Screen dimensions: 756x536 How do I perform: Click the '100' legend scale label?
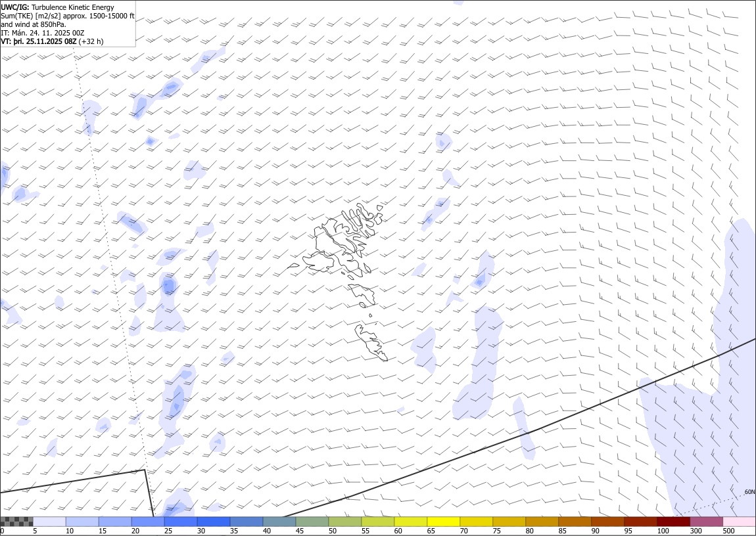[x=663, y=531]
